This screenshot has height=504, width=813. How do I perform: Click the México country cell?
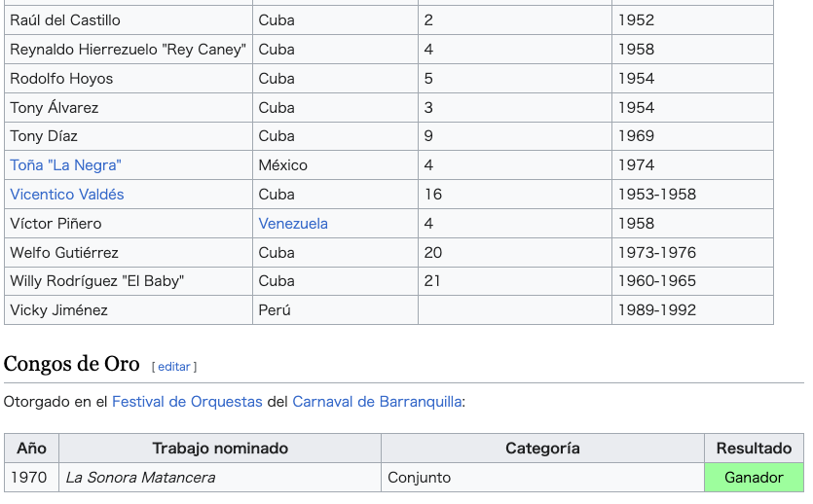click(335, 165)
